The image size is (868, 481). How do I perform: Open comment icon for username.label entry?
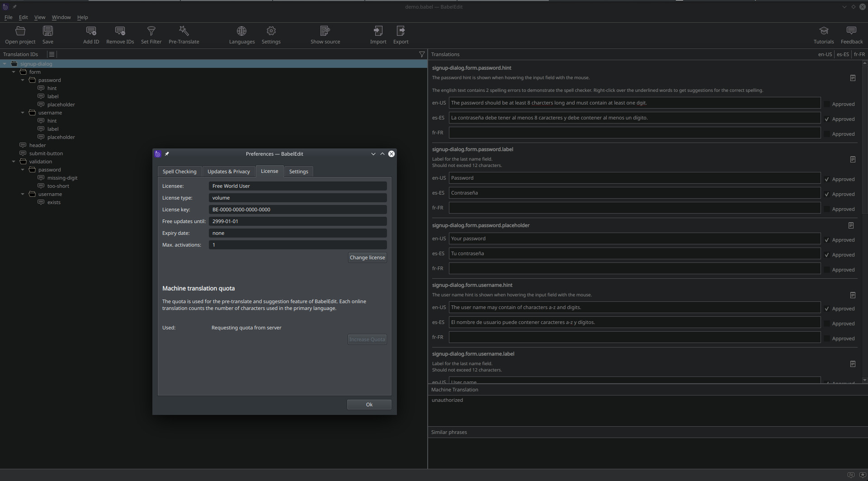coord(853,364)
